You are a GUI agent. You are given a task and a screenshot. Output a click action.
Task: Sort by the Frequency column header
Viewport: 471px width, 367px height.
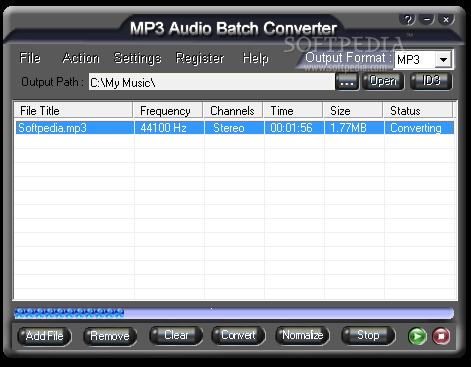(x=168, y=111)
